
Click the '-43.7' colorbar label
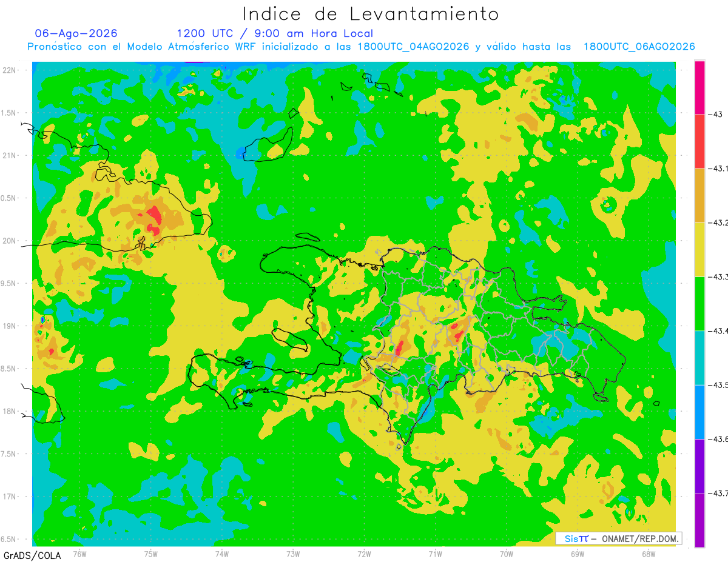(717, 493)
